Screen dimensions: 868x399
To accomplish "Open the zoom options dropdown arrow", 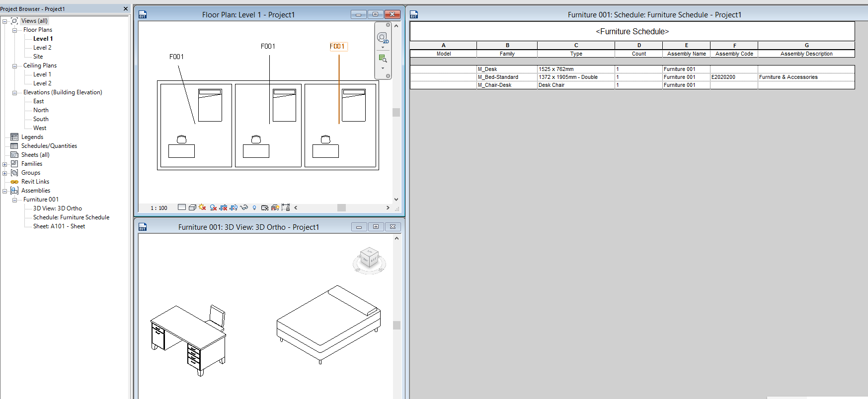I will (383, 68).
